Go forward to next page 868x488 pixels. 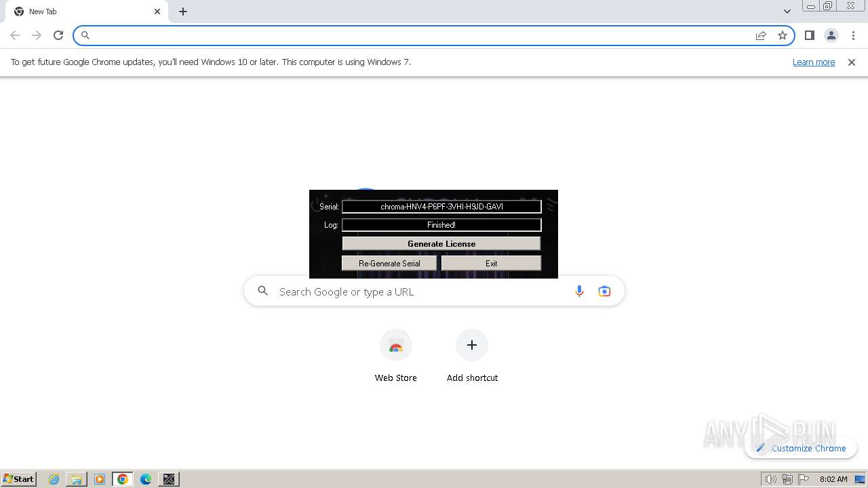point(37,35)
